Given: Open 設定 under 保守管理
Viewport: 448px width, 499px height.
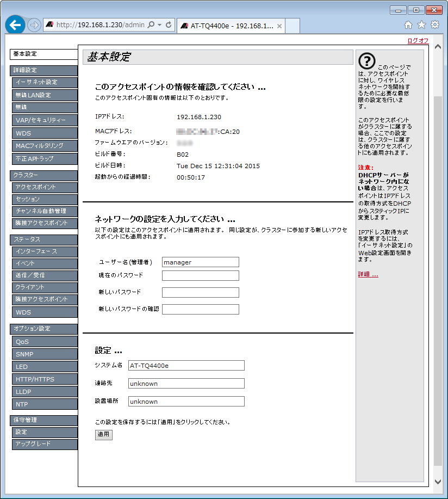Looking at the screenshot, I should [45, 432].
